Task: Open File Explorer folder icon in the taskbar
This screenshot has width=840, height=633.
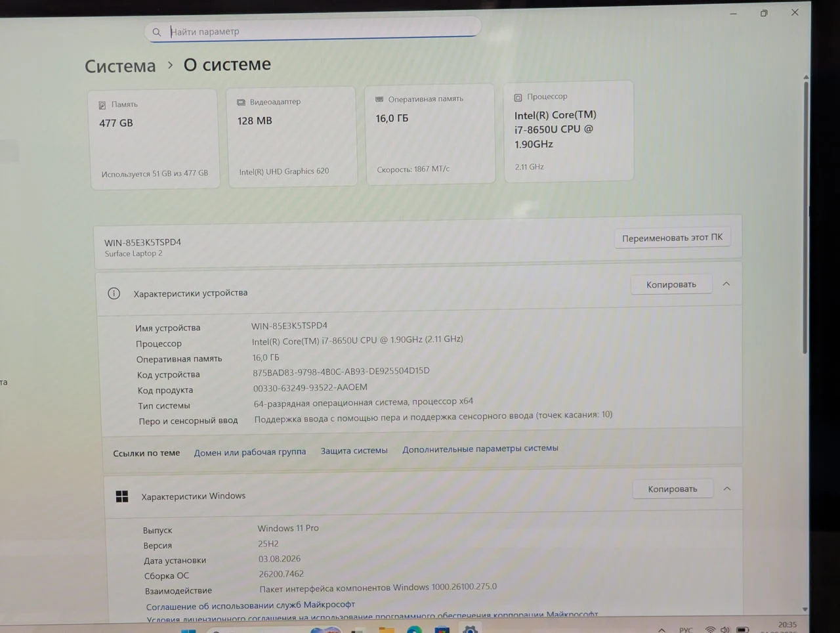Action: 387,629
